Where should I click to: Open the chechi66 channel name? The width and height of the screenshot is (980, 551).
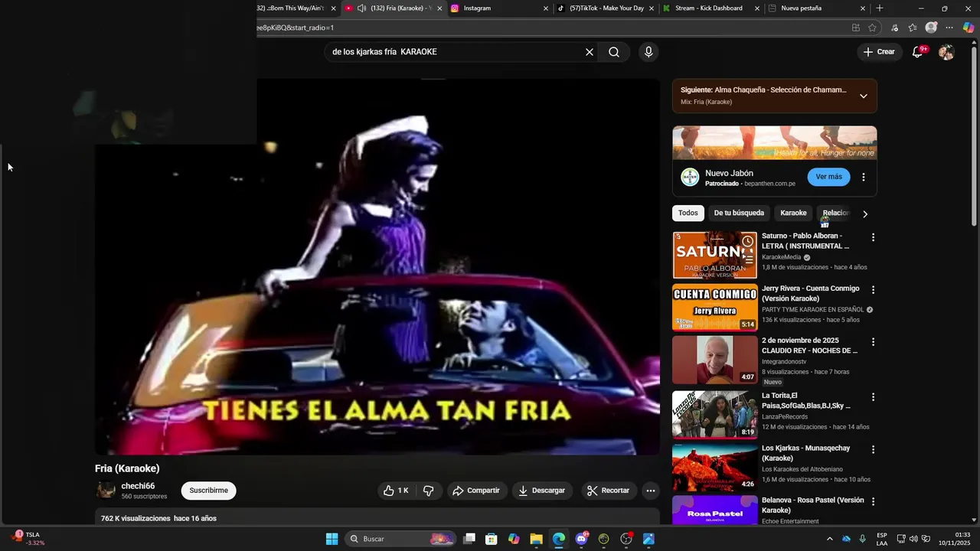pos(138,486)
